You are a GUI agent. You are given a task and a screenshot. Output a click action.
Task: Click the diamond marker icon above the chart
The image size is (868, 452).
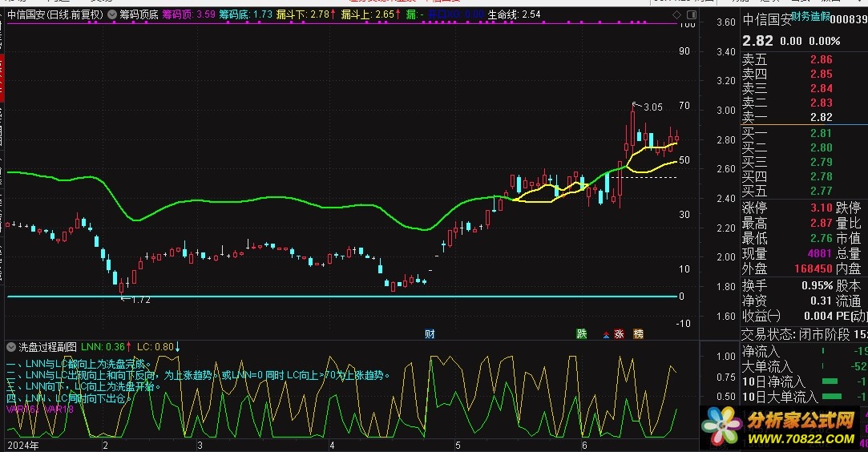[x=677, y=14]
